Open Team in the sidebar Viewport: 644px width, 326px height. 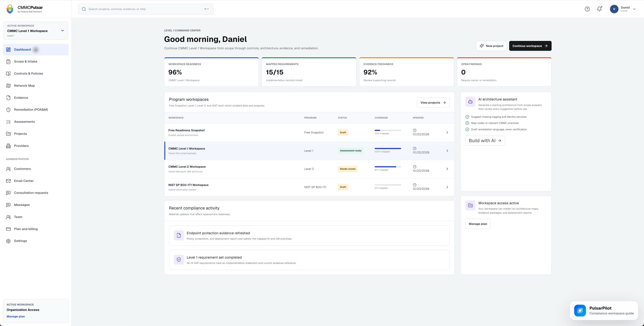(36, 217)
